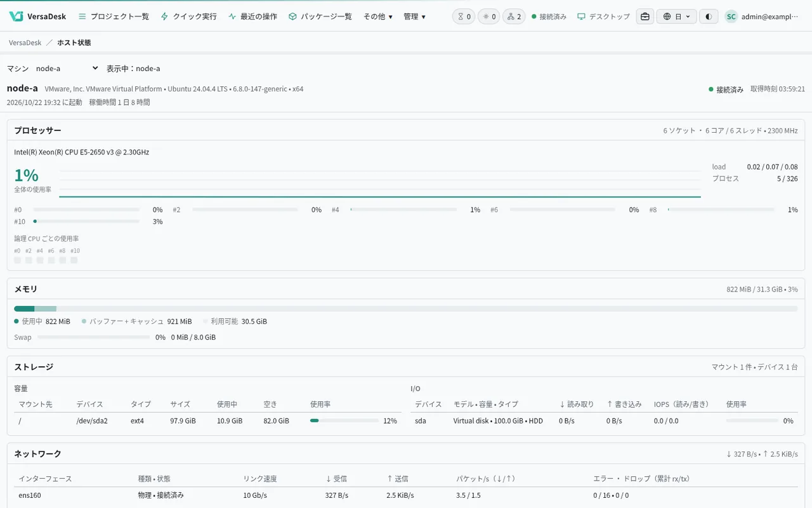Open the pending jobs hourglass counter
812x508 pixels.
464,17
